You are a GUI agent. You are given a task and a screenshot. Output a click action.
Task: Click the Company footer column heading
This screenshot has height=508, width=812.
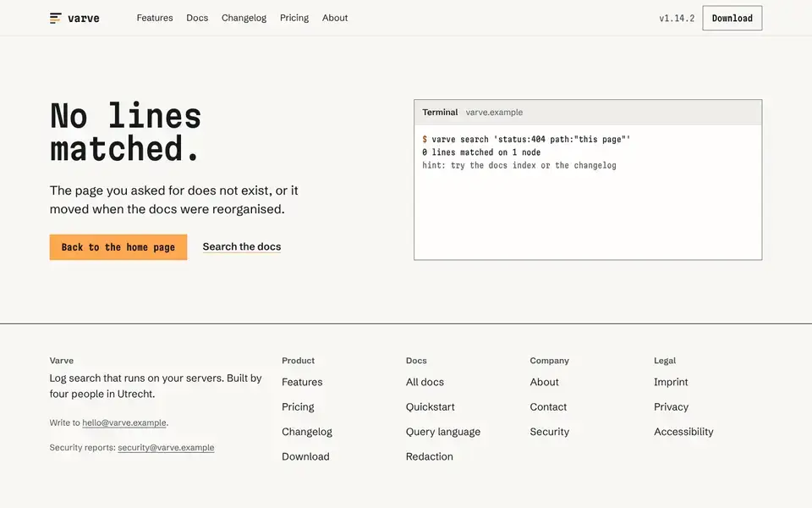coord(550,361)
